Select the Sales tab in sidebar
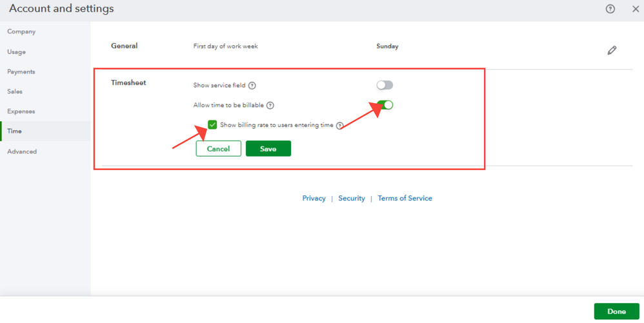Viewport: 644px width, 323px height. coord(15,92)
